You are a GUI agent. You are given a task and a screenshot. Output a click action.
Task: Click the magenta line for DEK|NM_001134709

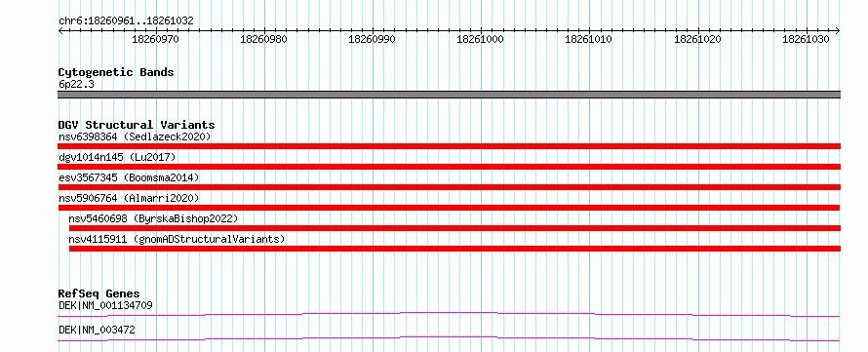[449, 314]
